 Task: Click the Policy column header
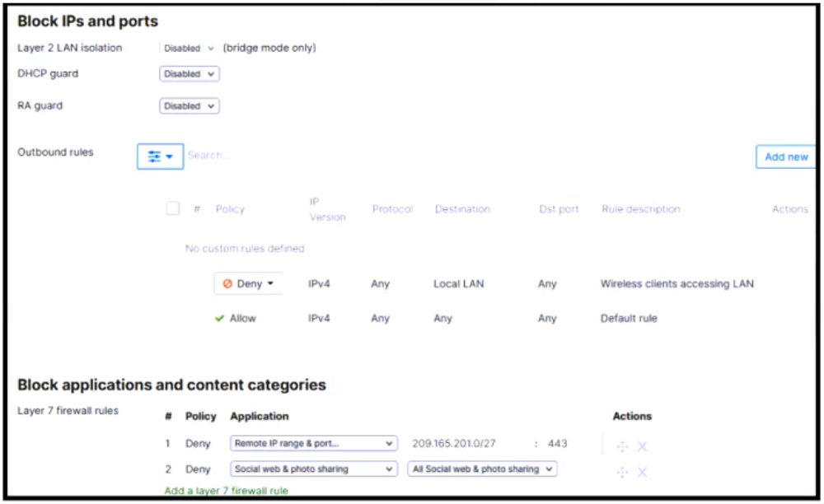[x=230, y=209]
